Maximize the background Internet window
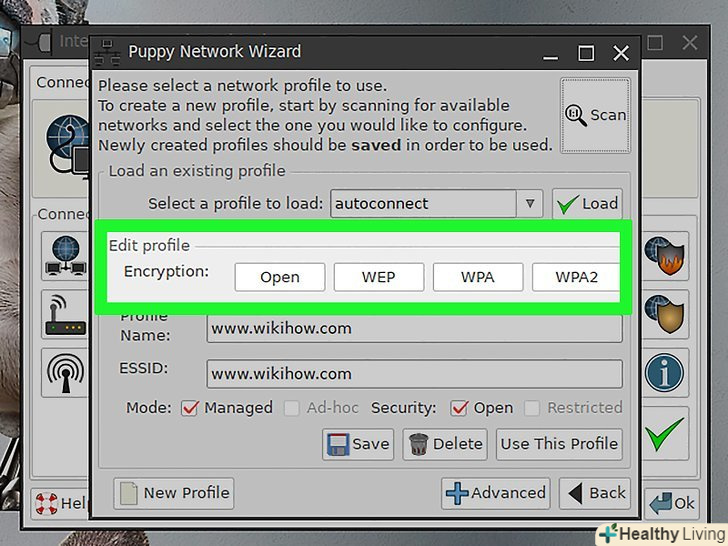The width and height of the screenshot is (728, 546). click(655, 43)
